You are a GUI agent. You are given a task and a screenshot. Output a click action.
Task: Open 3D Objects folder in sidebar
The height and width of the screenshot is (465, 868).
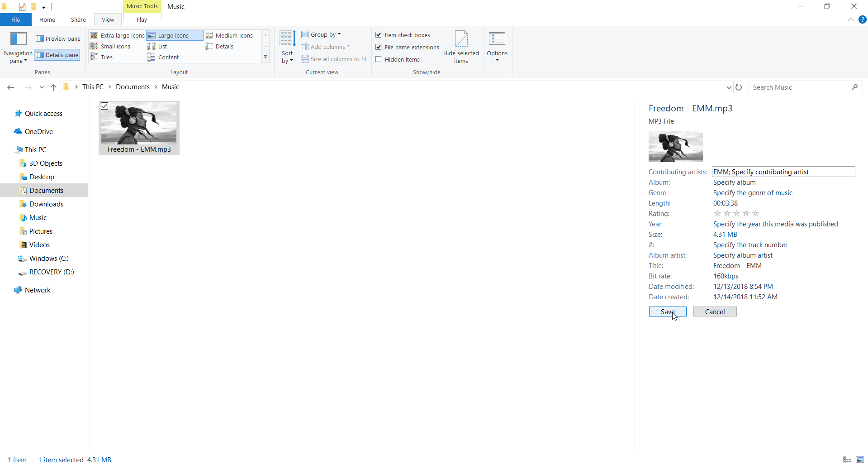tap(46, 163)
